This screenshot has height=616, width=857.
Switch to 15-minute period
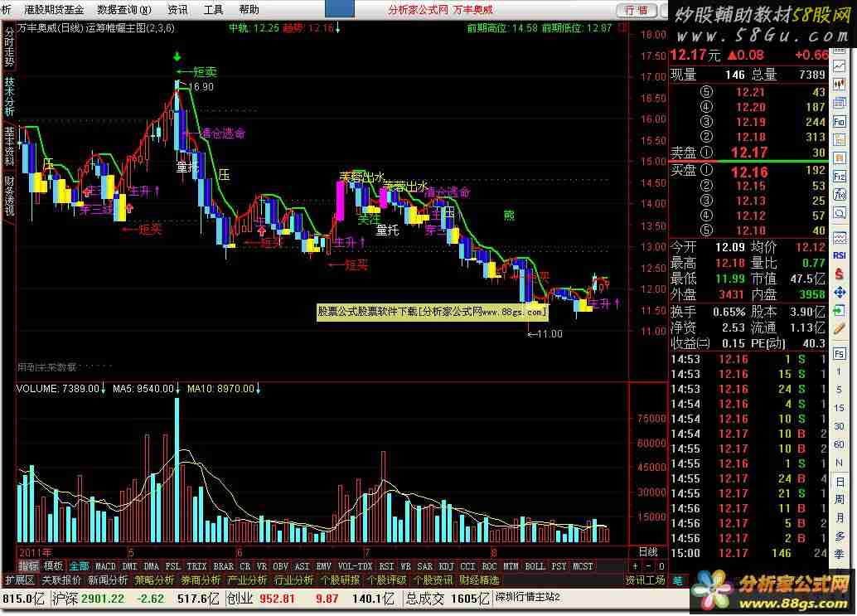pyautogui.click(x=839, y=408)
